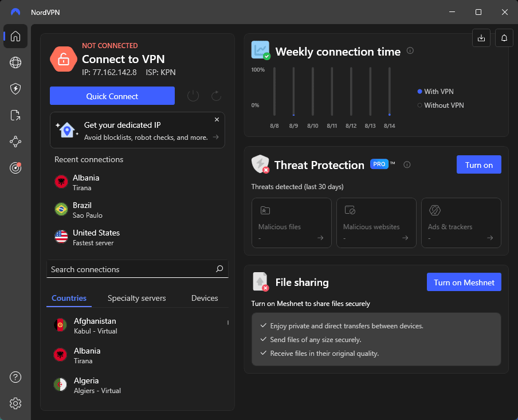The width and height of the screenshot is (518, 420).
Task: Show info for Threat Protection Pro
Action: coord(407,164)
